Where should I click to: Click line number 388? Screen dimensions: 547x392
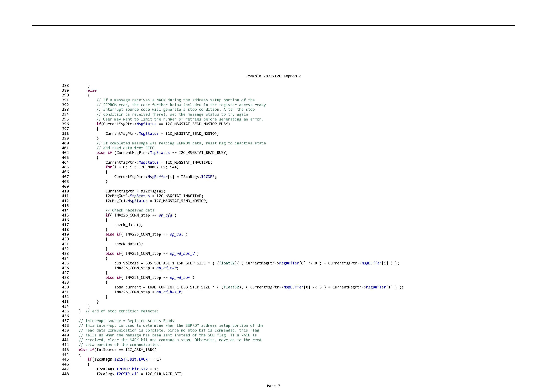pos(65,85)
